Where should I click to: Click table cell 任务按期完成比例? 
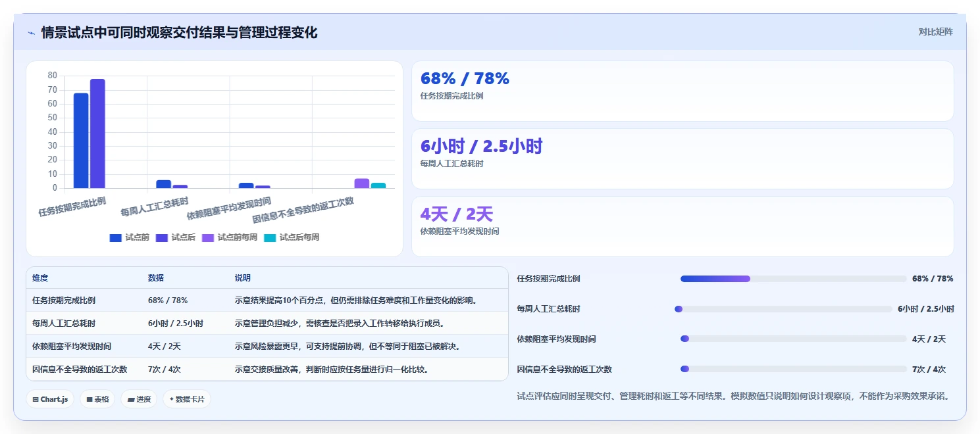(64, 301)
